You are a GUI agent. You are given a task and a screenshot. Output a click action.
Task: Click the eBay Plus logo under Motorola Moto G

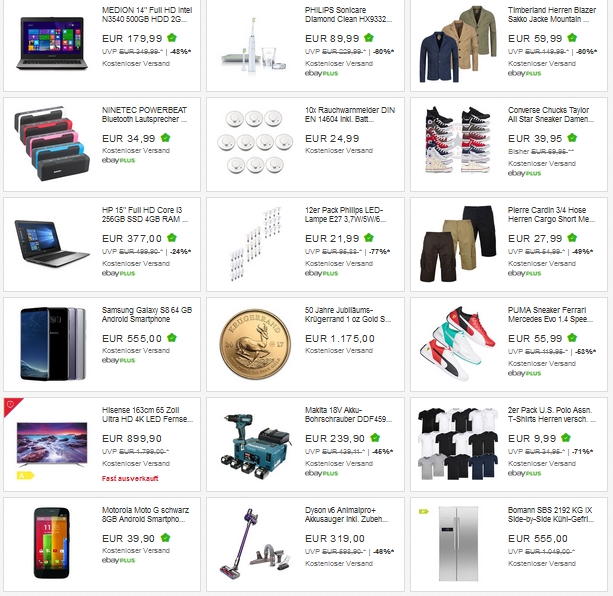118,560
